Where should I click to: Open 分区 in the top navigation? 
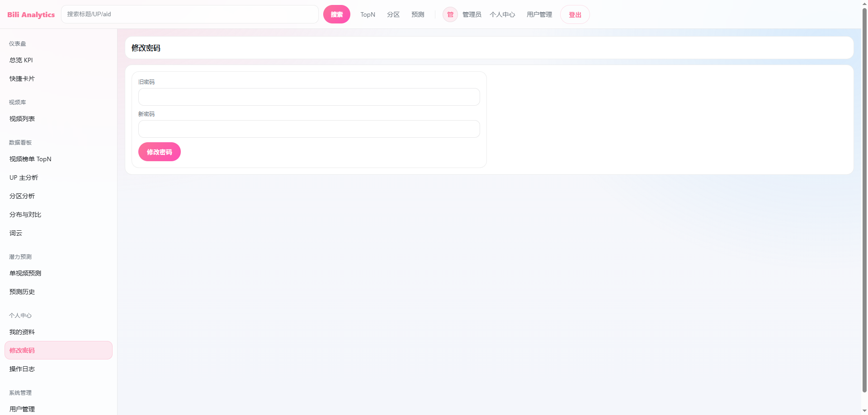[393, 14]
